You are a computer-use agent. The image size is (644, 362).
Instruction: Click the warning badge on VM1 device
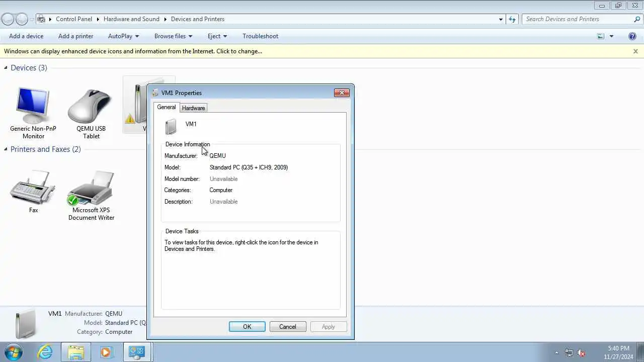point(130,119)
